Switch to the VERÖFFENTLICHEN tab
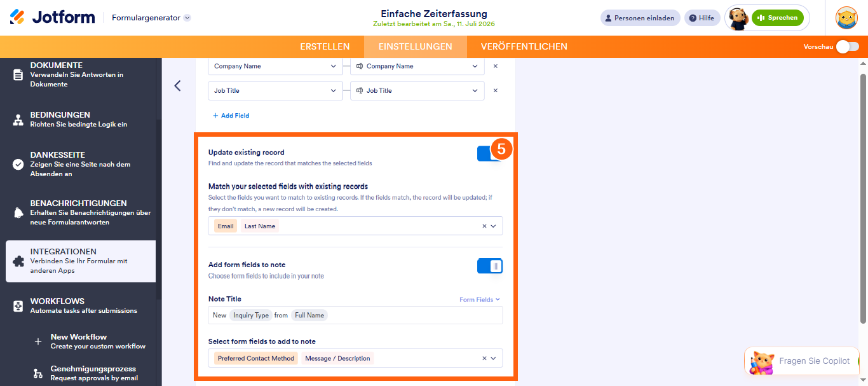 tap(524, 46)
